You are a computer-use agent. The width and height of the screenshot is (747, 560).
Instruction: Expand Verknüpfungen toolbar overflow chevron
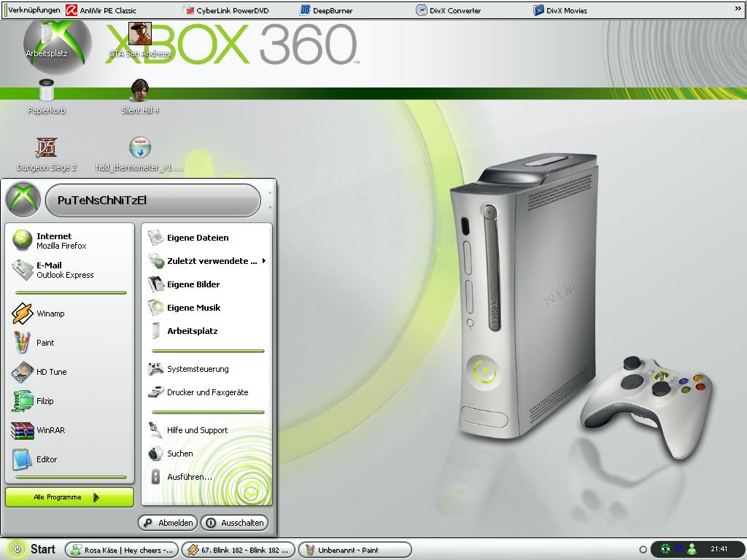pyautogui.click(x=738, y=8)
